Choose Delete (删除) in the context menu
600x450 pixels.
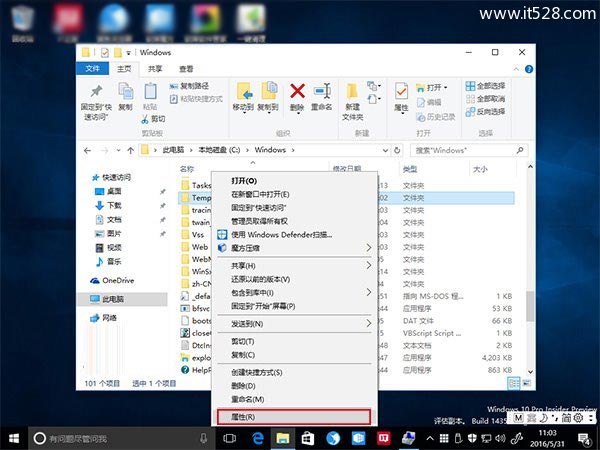coord(294,386)
